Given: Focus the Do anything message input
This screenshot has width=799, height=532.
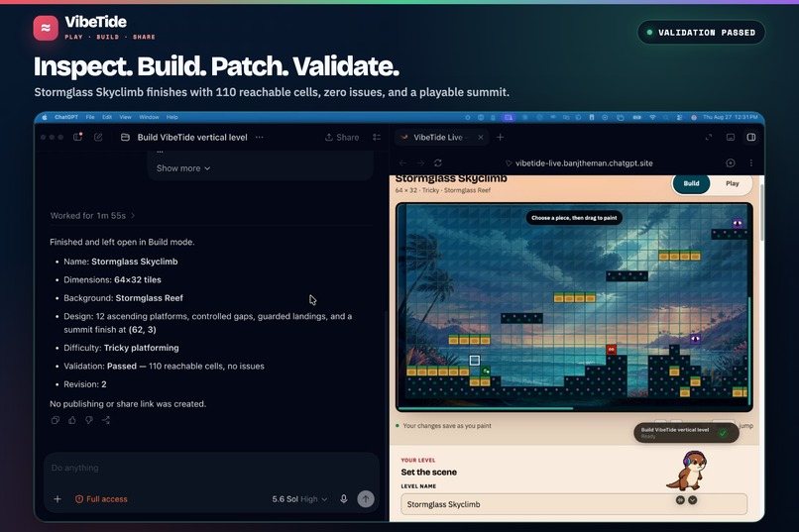Looking at the screenshot, I should (211, 468).
